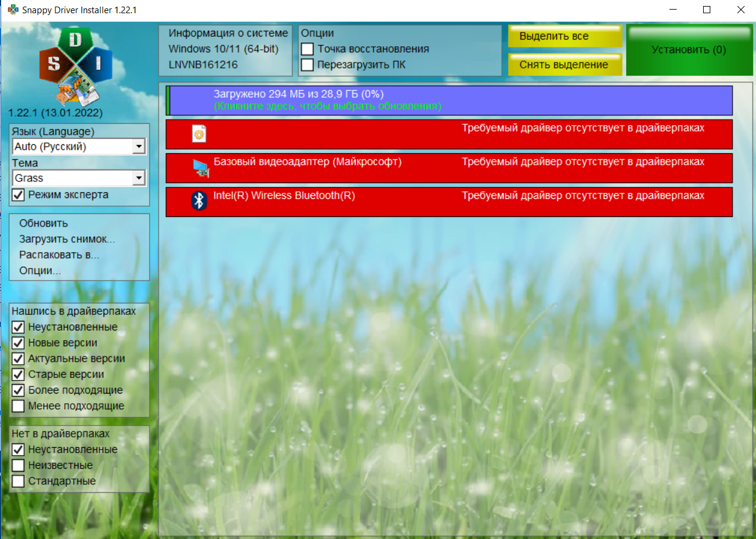756x539 pixels.
Task: Enable the Точка восстановления checkbox
Action: [x=308, y=49]
